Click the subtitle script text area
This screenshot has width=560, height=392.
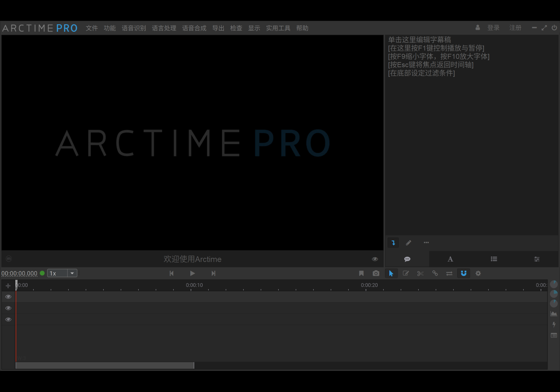coord(472,135)
